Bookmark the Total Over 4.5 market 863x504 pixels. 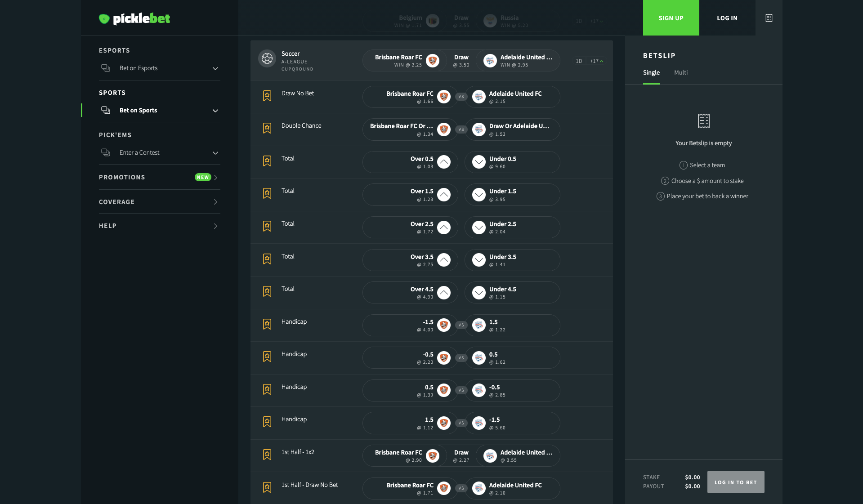pyautogui.click(x=267, y=291)
